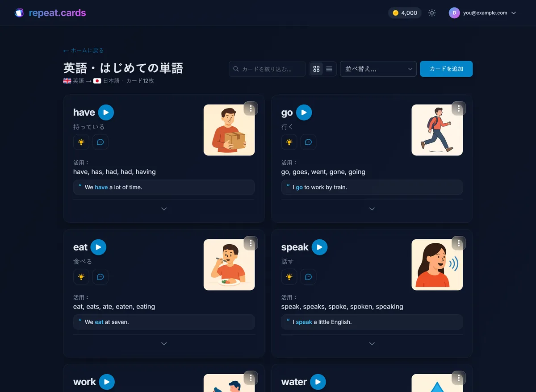Screen dimensions: 536x392
Task: Click the translation 話す
Action: point(288,262)
